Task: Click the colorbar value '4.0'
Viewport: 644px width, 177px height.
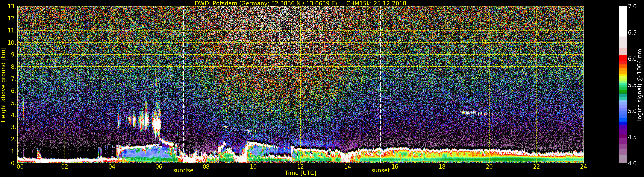Action: (632, 163)
